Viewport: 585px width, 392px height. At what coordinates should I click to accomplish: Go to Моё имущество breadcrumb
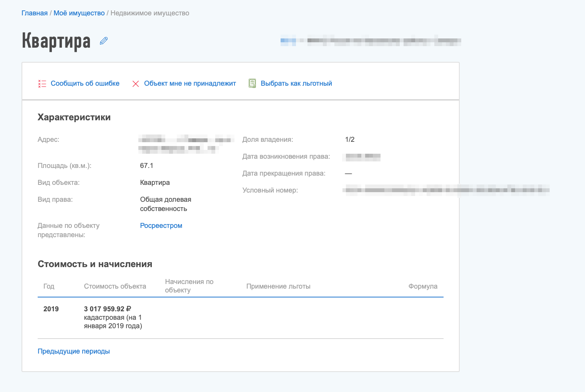[x=79, y=13]
